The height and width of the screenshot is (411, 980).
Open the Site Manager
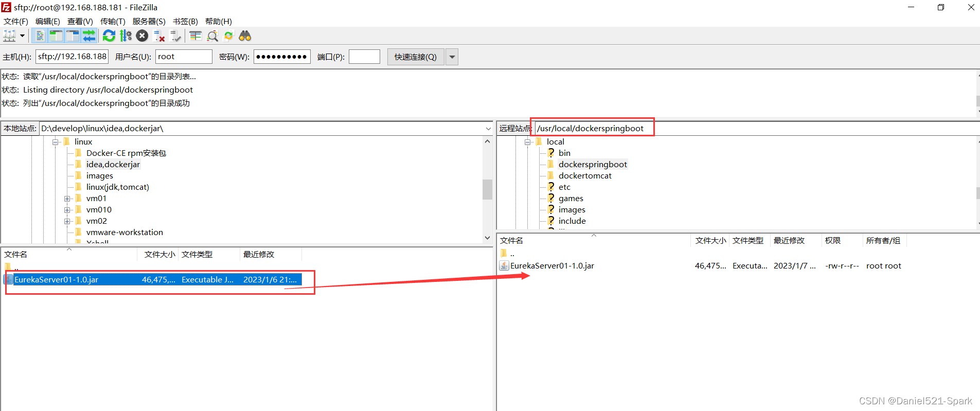point(10,36)
